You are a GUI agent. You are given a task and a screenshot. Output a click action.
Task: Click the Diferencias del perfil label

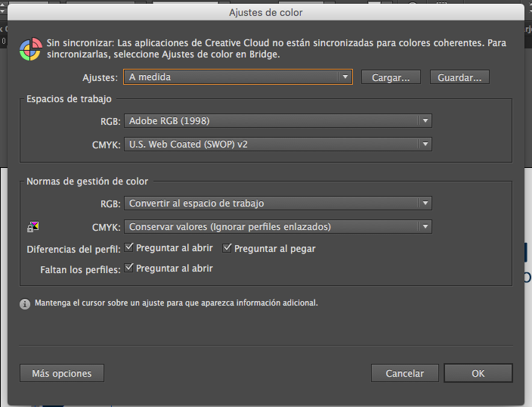coord(73,250)
